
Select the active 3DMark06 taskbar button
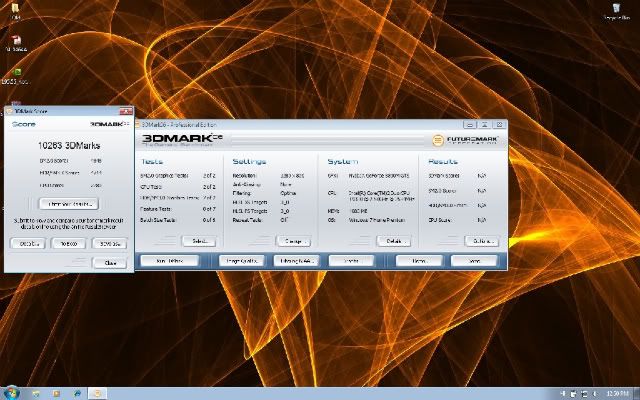coord(98,394)
